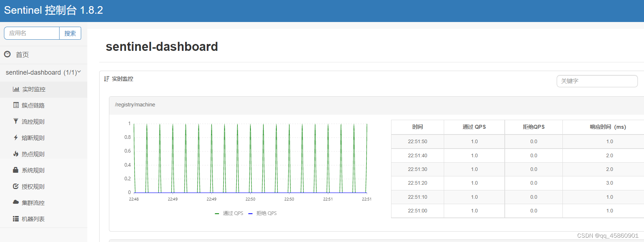Focus the 关键字 keyword filter field

(597, 81)
